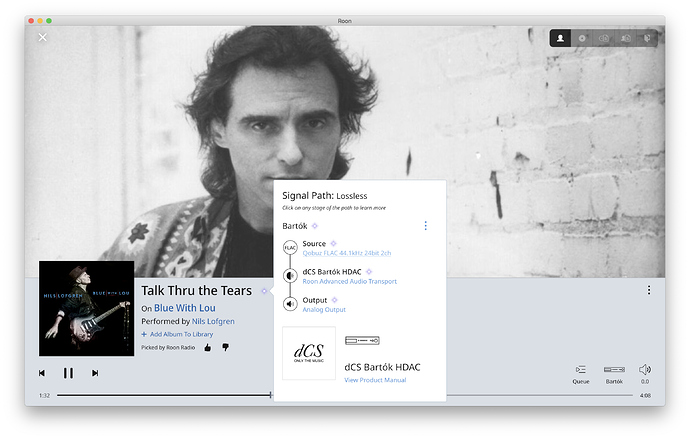Give the track a thumbs up
690x439 pixels.
pyautogui.click(x=208, y=348)
